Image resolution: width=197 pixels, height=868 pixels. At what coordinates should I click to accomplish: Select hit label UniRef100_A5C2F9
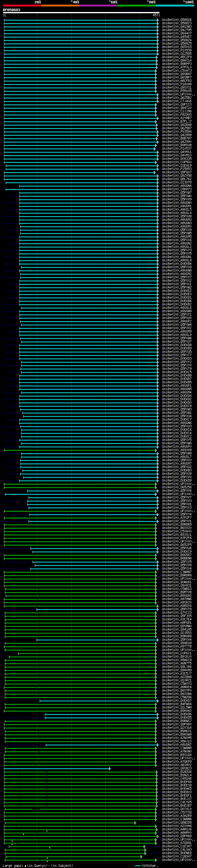tap(177, 57)
